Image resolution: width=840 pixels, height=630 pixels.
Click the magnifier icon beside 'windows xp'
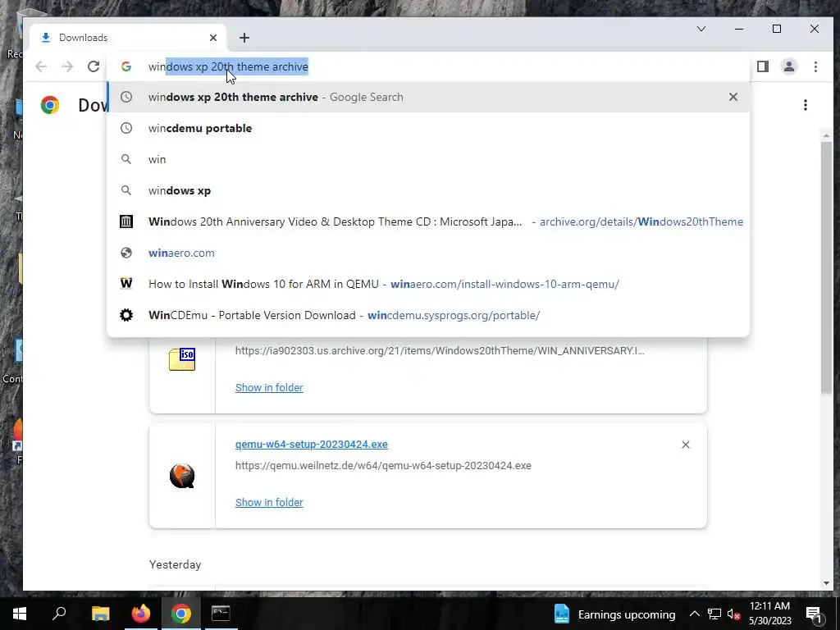[x=126, y=190]
